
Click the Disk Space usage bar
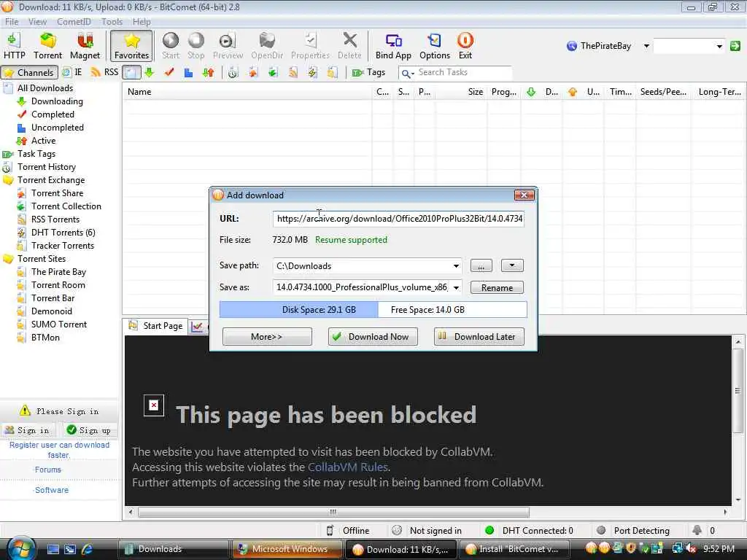click(x=373, y=309)
